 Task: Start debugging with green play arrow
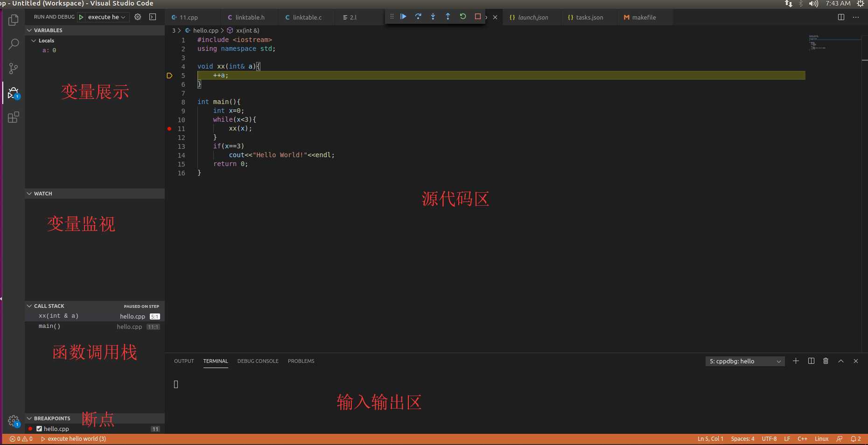click(81, 17)
